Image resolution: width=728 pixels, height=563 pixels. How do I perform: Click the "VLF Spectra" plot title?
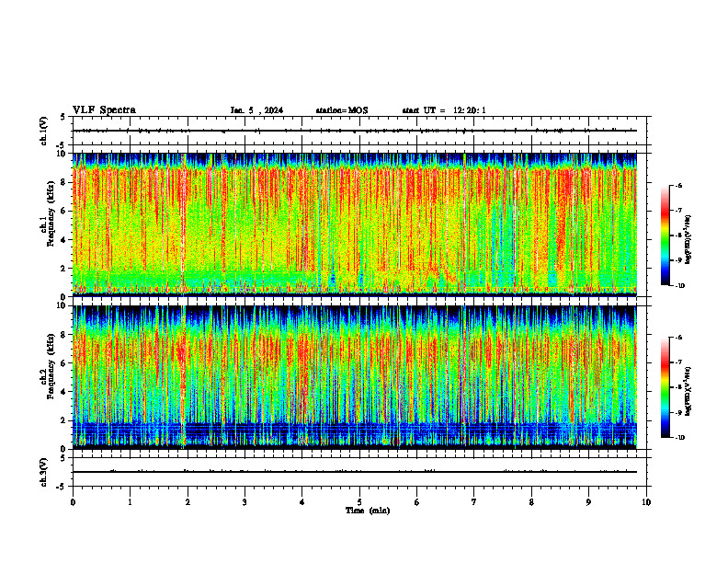(104, 110)
